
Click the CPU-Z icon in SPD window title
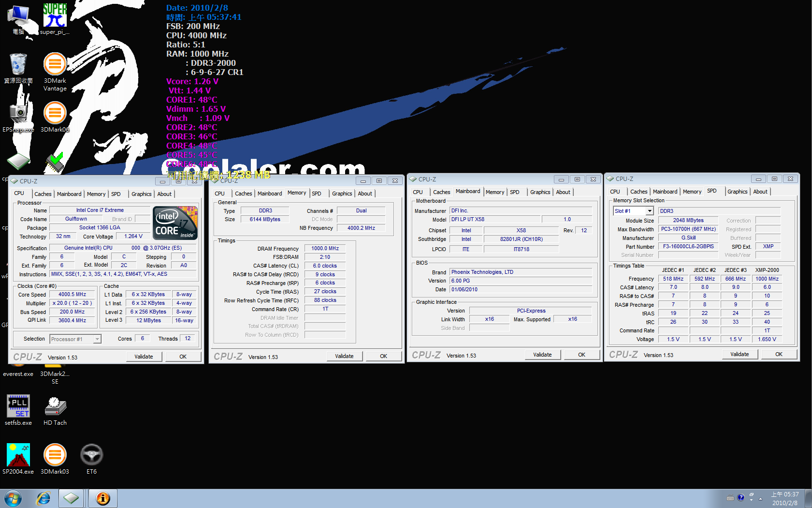tap(610, 179)
